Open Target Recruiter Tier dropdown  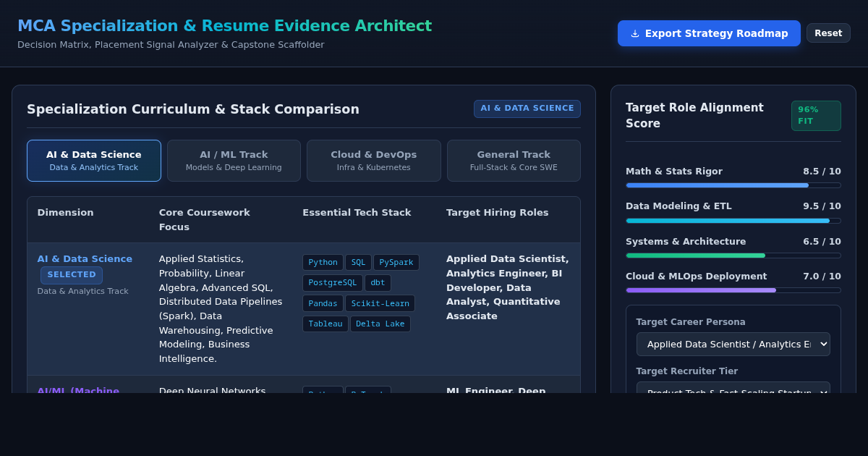point(733,387)
